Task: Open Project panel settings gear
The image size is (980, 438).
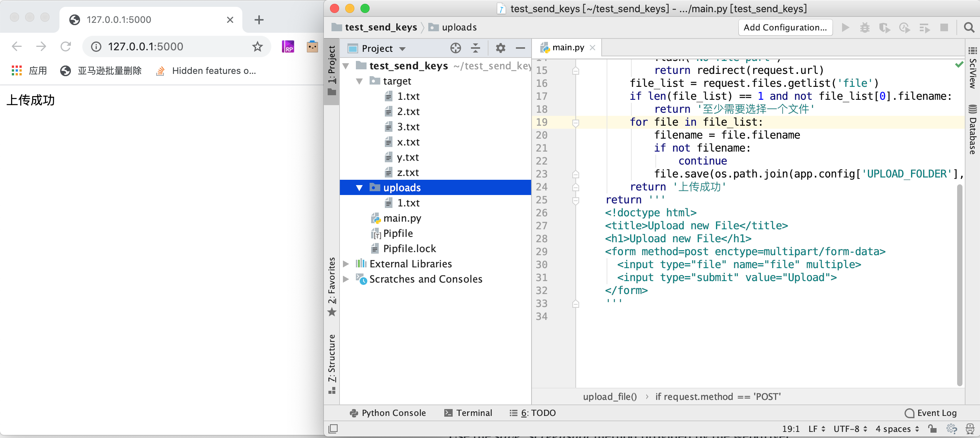Action: tap(500, 48)
